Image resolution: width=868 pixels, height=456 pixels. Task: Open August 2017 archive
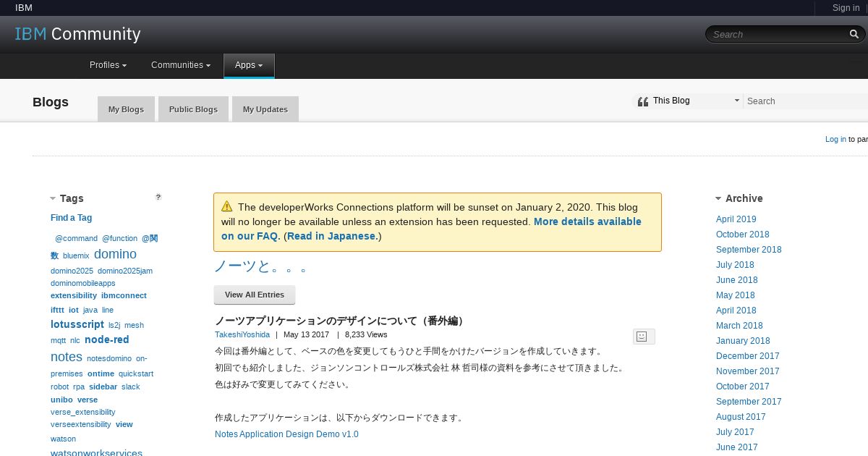click(741, 417)
